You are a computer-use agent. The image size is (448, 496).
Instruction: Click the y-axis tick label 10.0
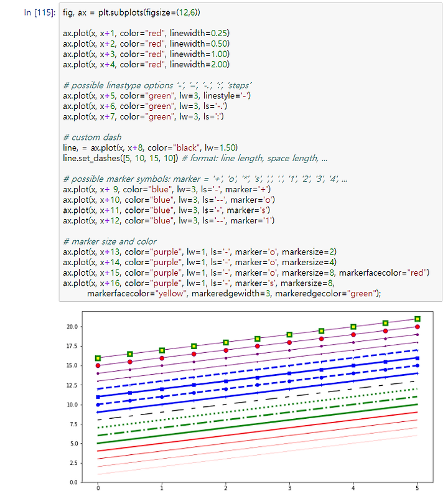click(x=72, y=405)
